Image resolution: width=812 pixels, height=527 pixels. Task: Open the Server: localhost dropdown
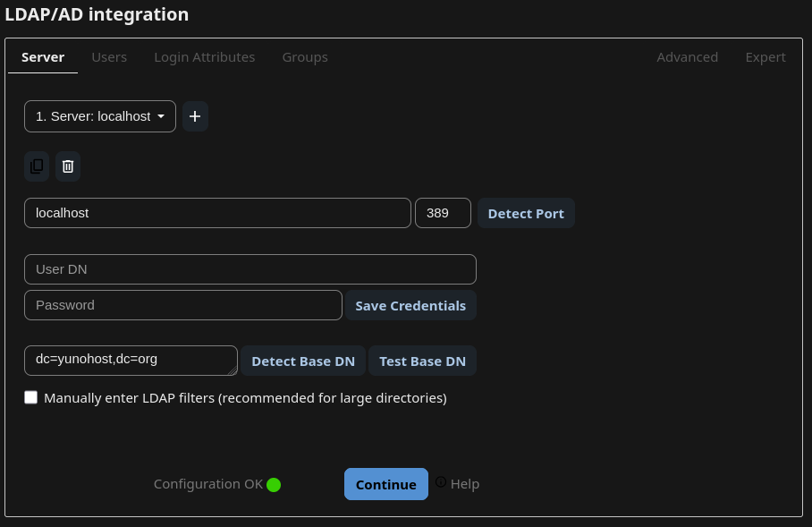pyautogui.click(x=100, y=116)
